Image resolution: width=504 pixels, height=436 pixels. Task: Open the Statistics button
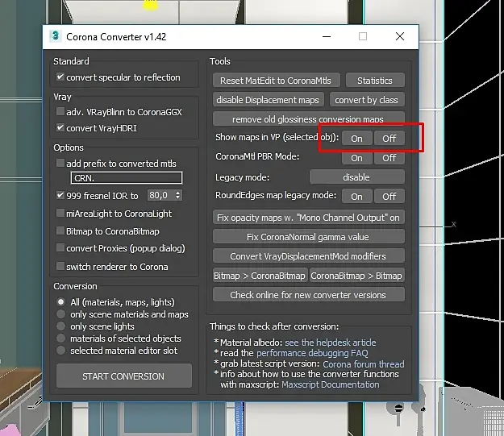[375, 81]
